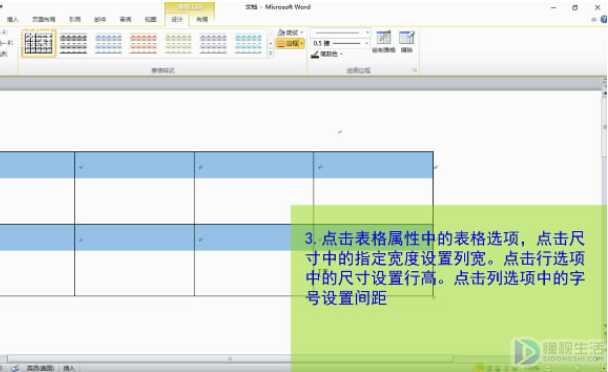Open the Shading dropdown
Image resolution: width=608 pixels, height=372 pixels.
[290, 33]
